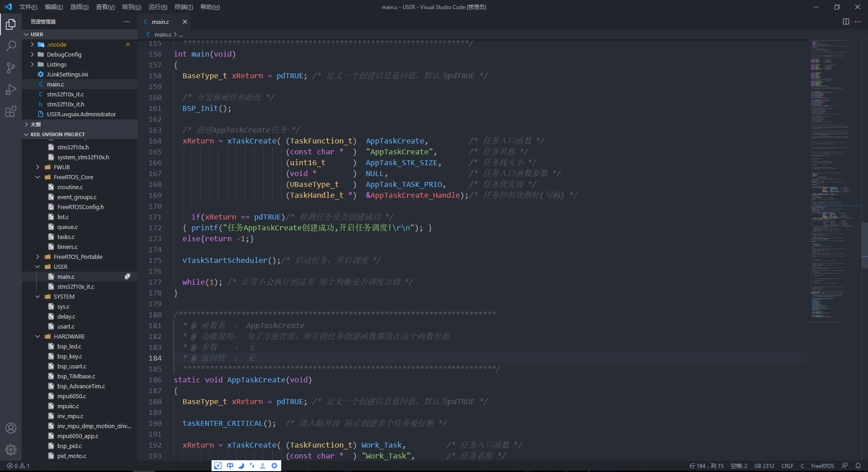Screen dimensions: 868x472
Task: Open 查看(V) menu
Action: [105, 7]
